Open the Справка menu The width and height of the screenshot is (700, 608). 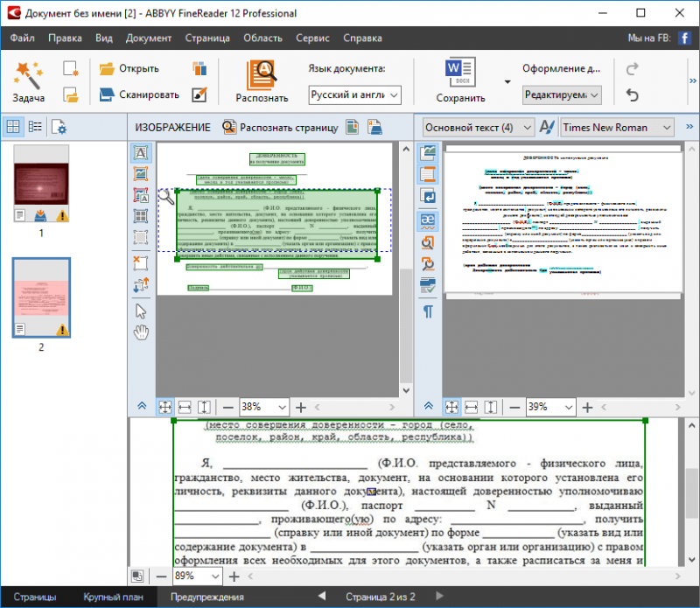(x=362, y=38)
